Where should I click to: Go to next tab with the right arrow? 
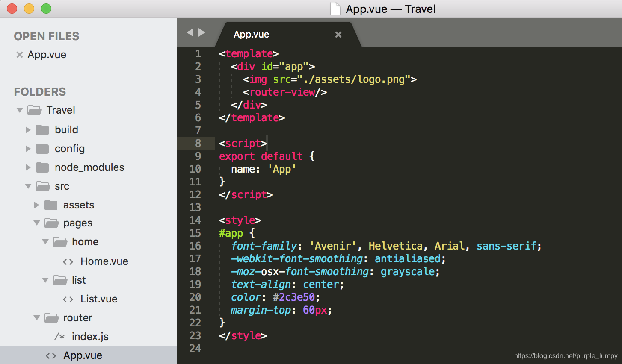(x=202, y=32)
